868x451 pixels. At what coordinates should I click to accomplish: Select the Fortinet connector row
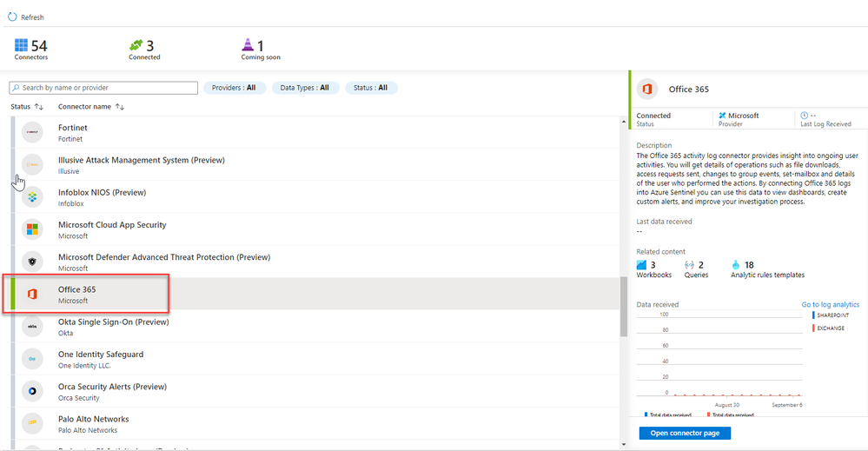[315, 132]
